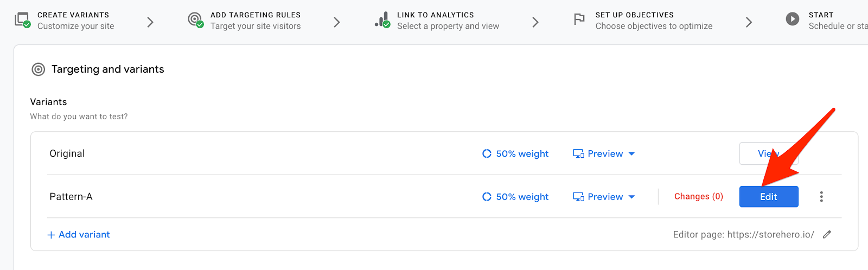Expand the Preview dropdown for Pattern-A
The height and width of the screenshot is (270, 868).
pos(604,196)
